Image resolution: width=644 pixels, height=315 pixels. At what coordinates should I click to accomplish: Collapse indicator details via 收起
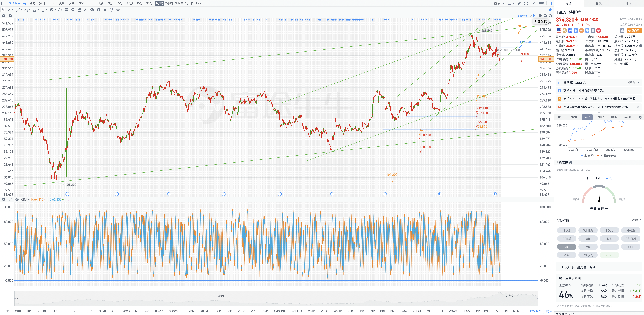pos(637,220)
